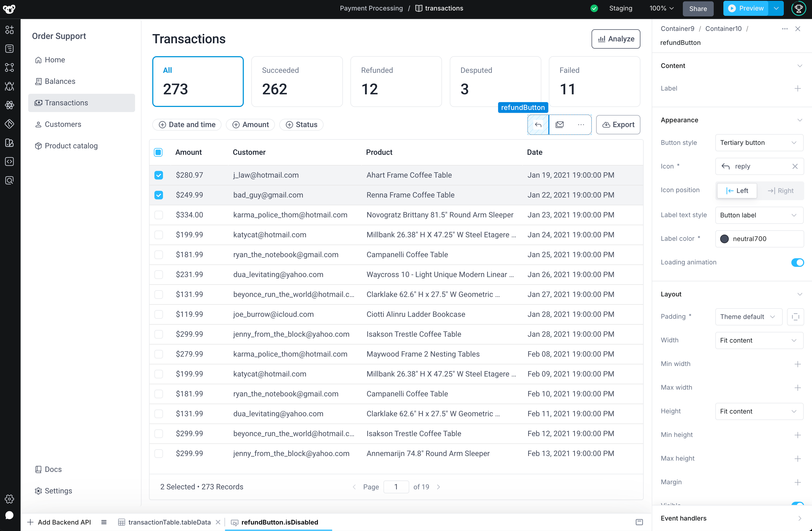Open the 100% zoom dropdown
Screen dimensions: 812x531
661,8
